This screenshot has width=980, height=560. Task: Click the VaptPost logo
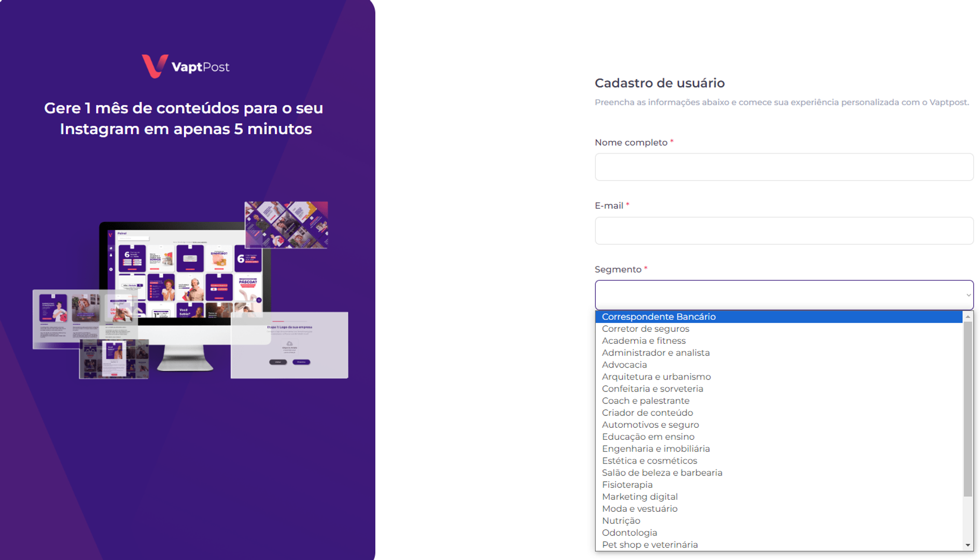186,65
